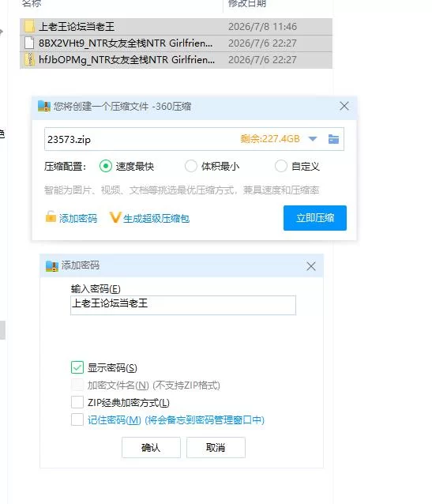This screenshot has width=432, height=504.
Task: Click the V icon beside 生成超级压缩包
Action: pos(115,217)
